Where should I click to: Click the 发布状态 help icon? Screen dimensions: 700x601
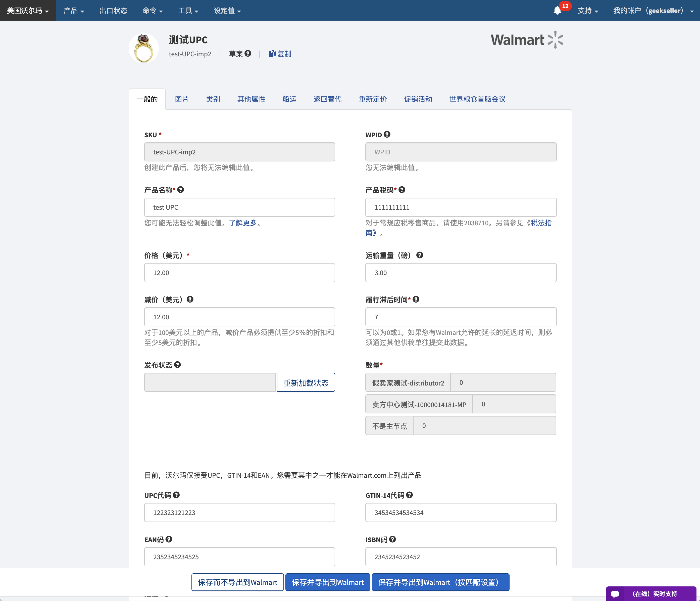point(177,365)
